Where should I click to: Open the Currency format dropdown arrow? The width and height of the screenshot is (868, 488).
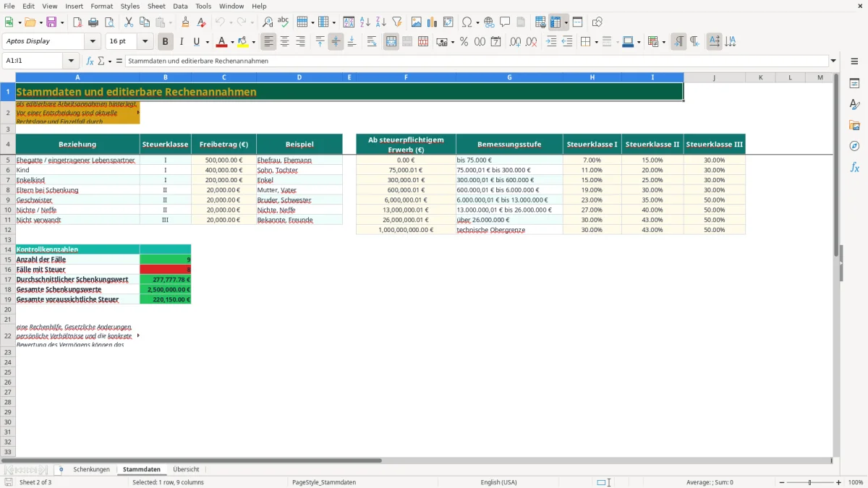click(452, 41)
